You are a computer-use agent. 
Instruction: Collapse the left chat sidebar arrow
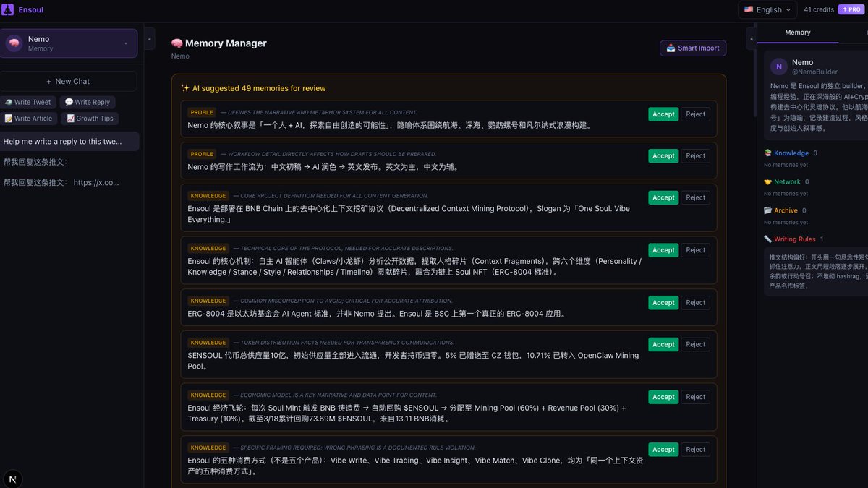150,38
